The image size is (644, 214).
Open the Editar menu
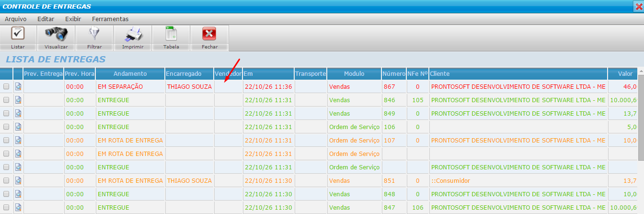[x=46, y=19]
